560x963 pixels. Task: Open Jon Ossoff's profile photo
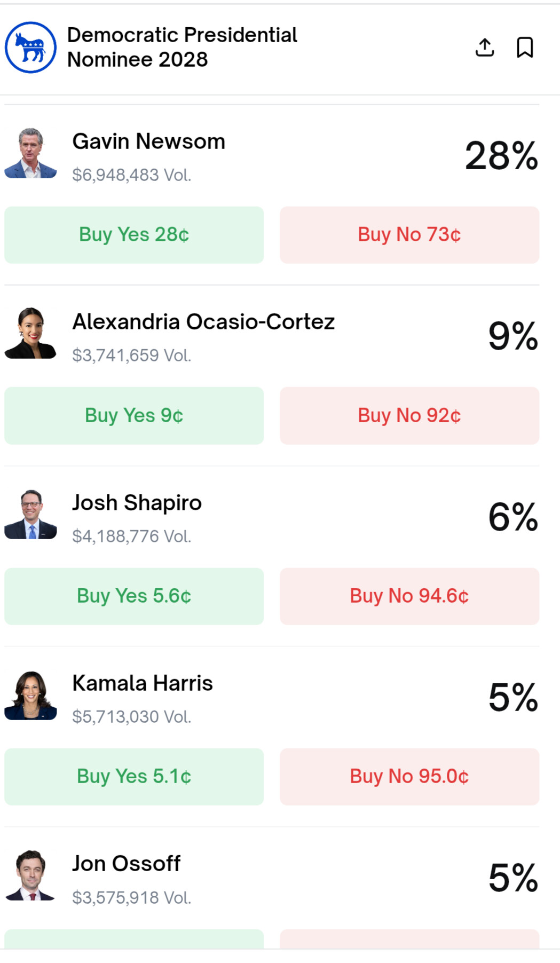(30, 875)
